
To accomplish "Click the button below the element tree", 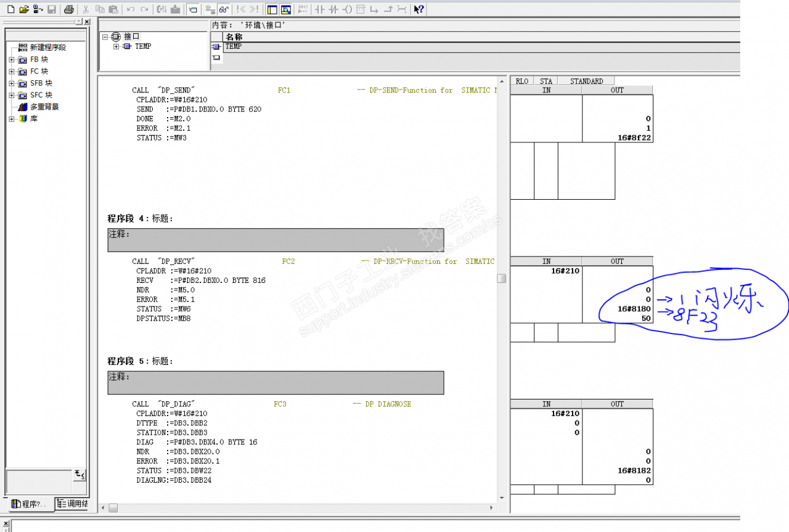I will [80, 474].
